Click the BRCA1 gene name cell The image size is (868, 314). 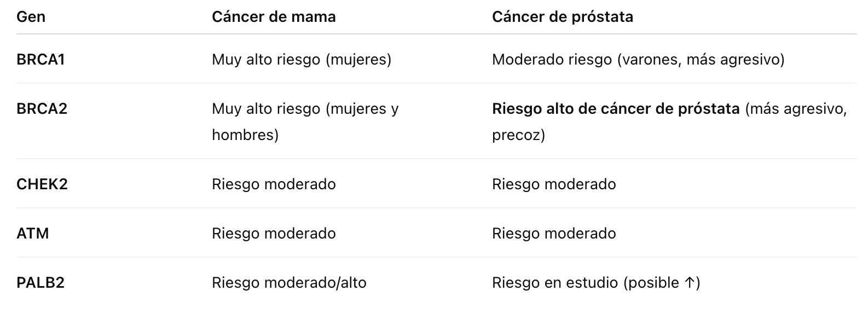[40, 60]
